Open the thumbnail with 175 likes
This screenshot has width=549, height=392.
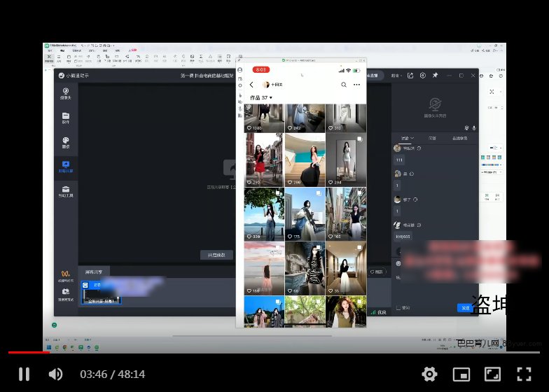point(305,214)
